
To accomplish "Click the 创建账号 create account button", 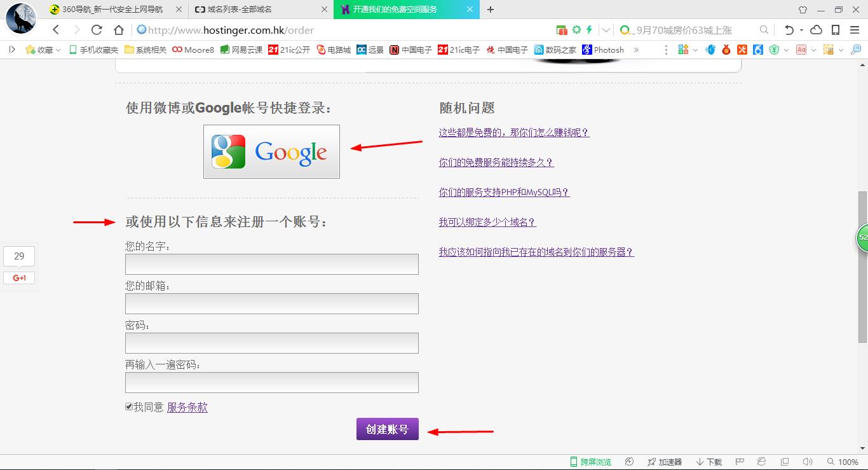I will [x=387, y=429].
